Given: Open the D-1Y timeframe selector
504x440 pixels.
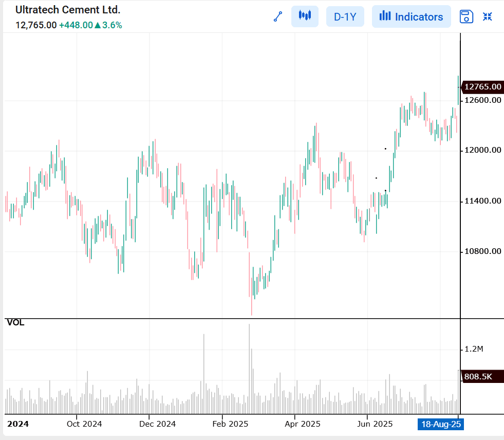Looking at the screenshot, I should [345, 16].
